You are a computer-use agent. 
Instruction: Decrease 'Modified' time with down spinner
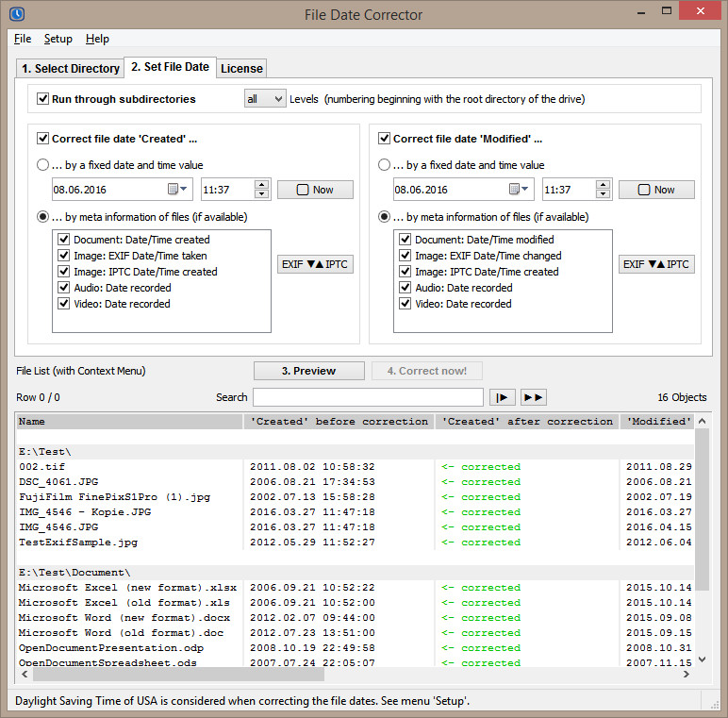(604, 194)
